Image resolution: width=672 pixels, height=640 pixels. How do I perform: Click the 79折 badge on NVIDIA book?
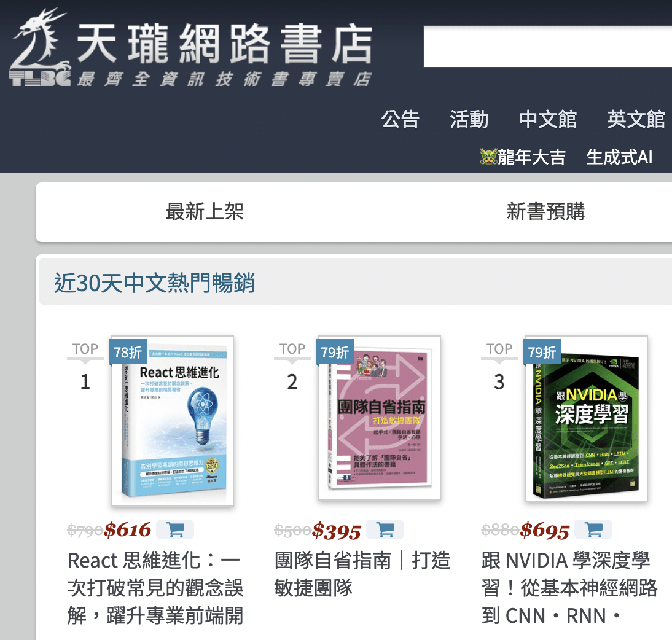point(542,352)
